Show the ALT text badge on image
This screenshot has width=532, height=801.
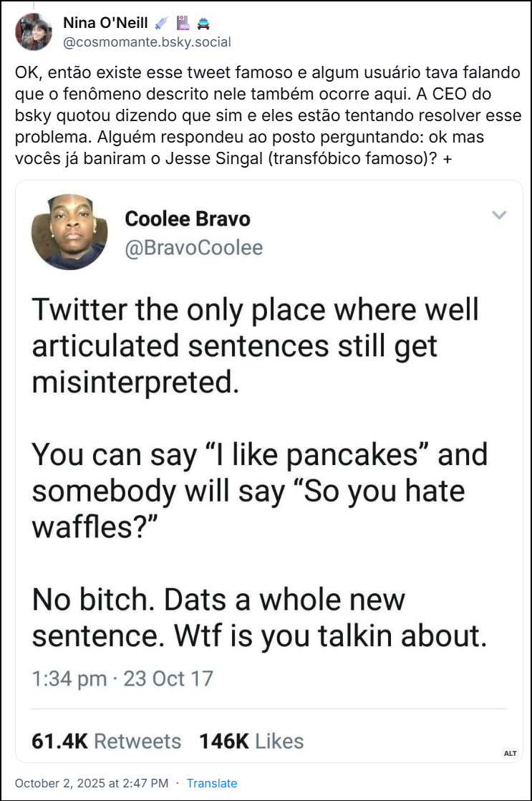(510, 753)
